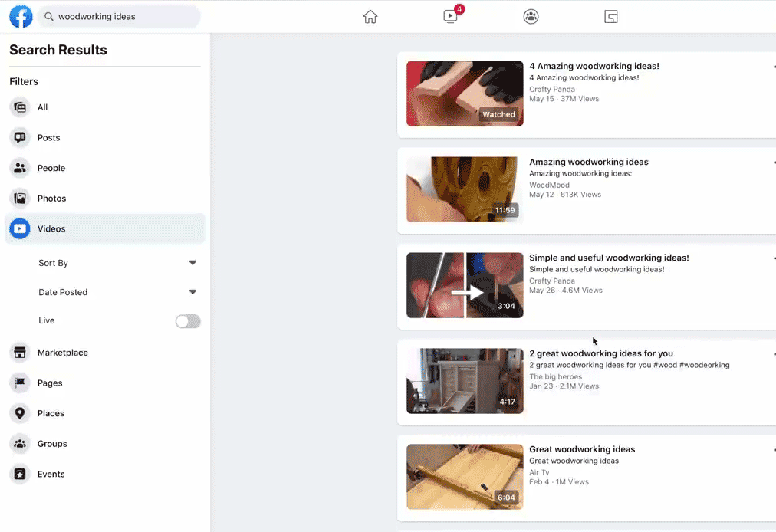This screenshot has height=532, width=776.
Task: Open "Simple and useful woodworking ideas!" video title
Action: pos(609,258)
